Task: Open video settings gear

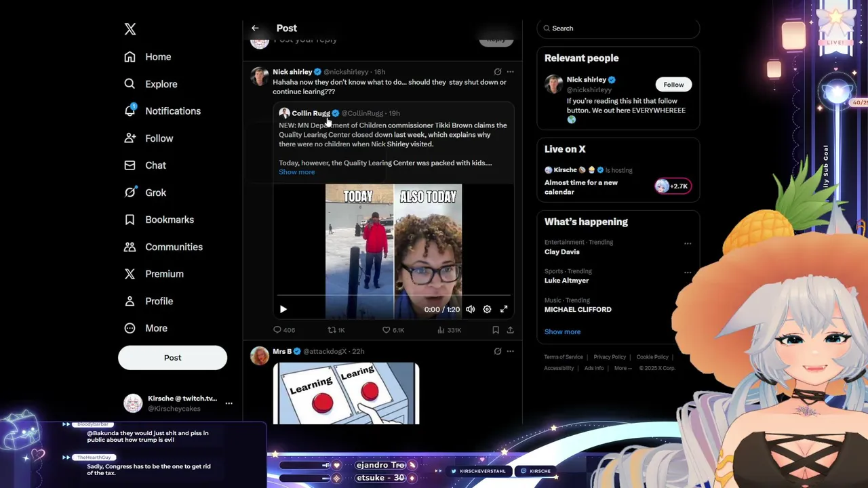Action: pos(487,310)
